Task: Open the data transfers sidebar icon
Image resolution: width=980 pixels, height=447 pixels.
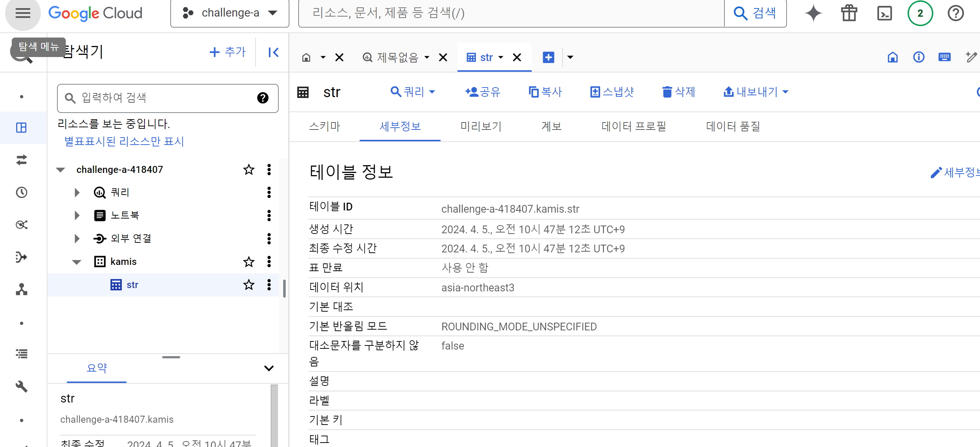Action: pos(22,160)
